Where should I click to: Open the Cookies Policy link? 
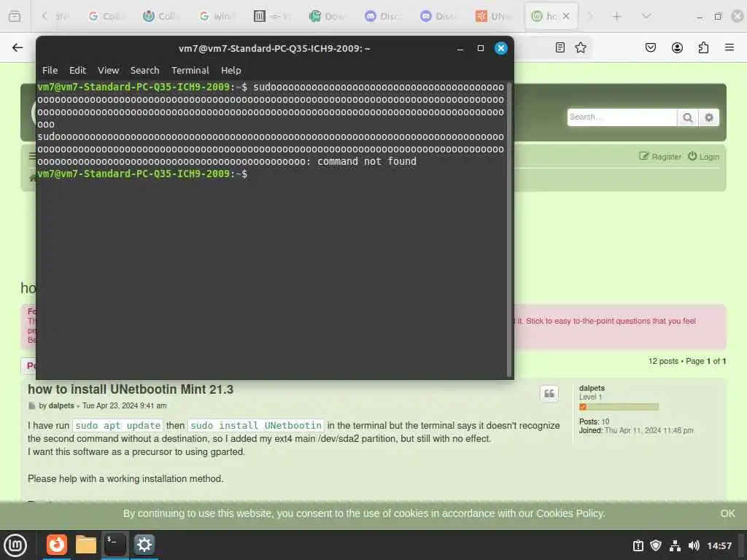coord(570,513)
